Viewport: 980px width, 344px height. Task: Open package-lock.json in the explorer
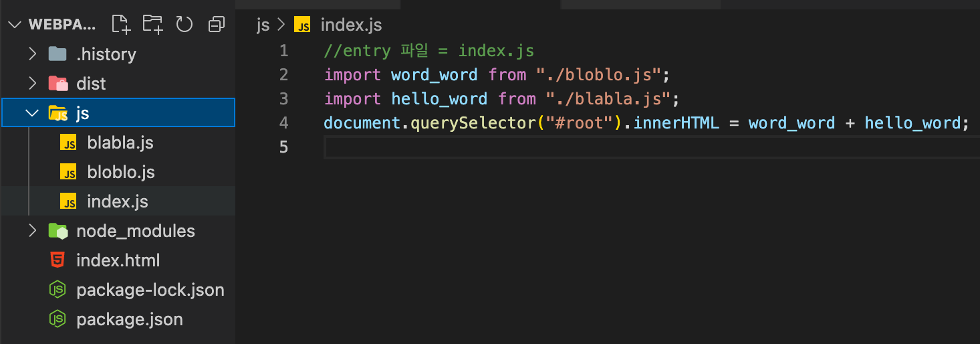click(150, 290)
